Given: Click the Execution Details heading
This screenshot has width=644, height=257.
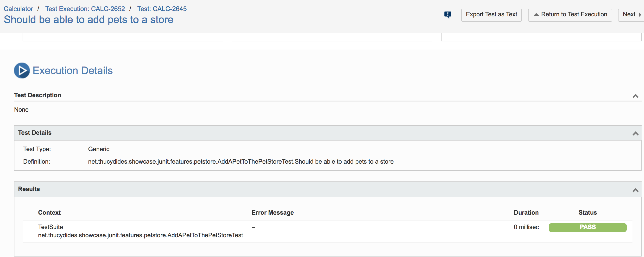Looking at the screenshot, I should 72,71.
